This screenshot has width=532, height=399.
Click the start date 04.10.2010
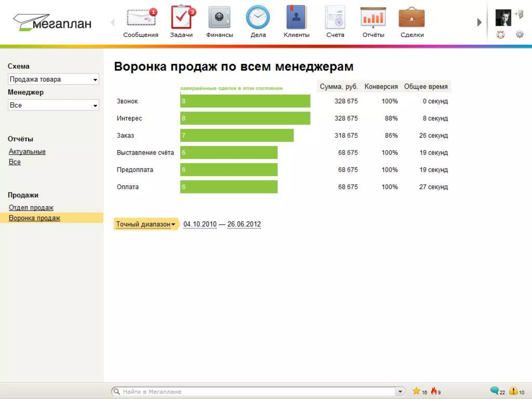[200, 224]
